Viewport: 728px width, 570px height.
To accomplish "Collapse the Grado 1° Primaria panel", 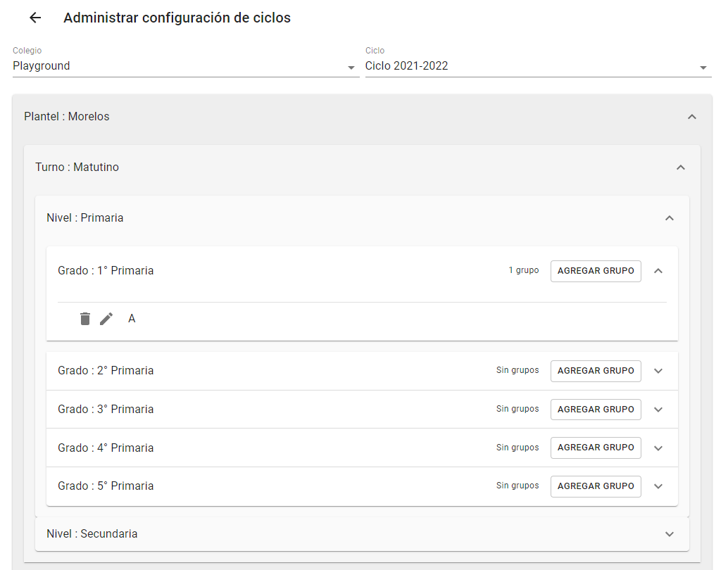I will (658, 270).
